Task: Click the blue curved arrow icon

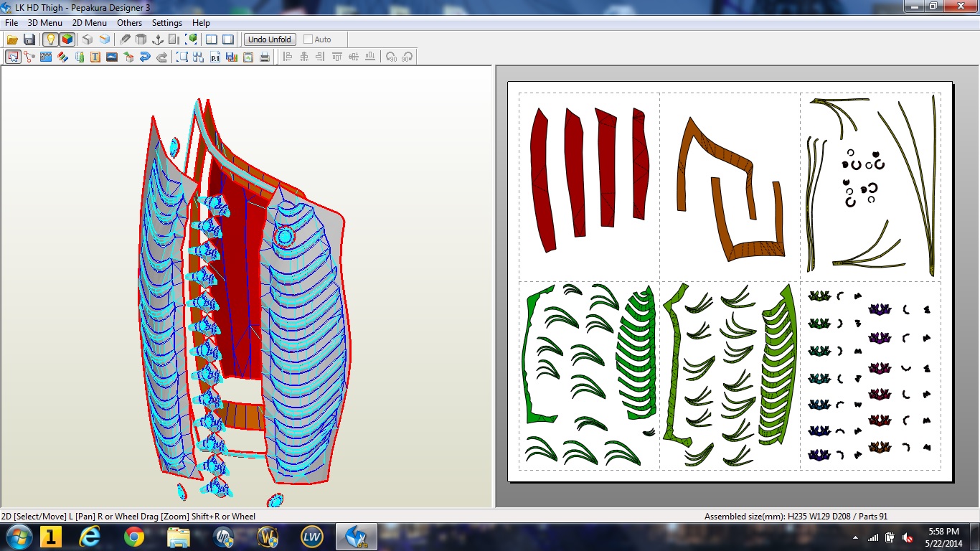Action: (145, 57)
